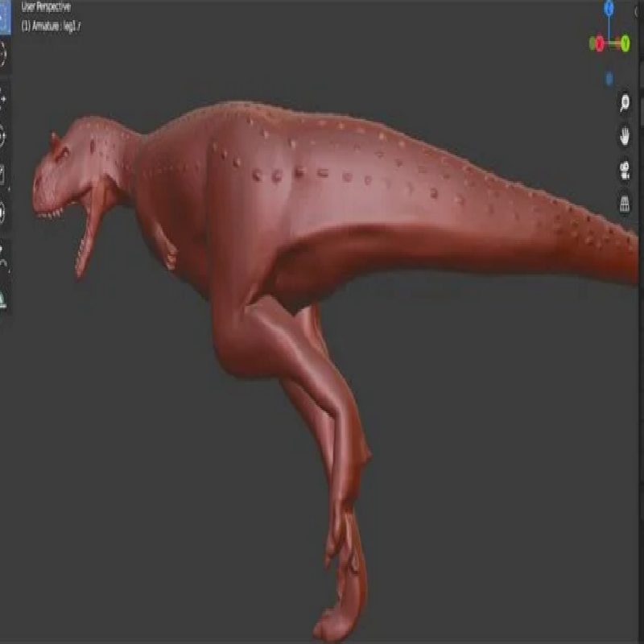Click the negative Z dot on gizmo
The width and height of the screenshot is (644, 644).
[609, 78]
